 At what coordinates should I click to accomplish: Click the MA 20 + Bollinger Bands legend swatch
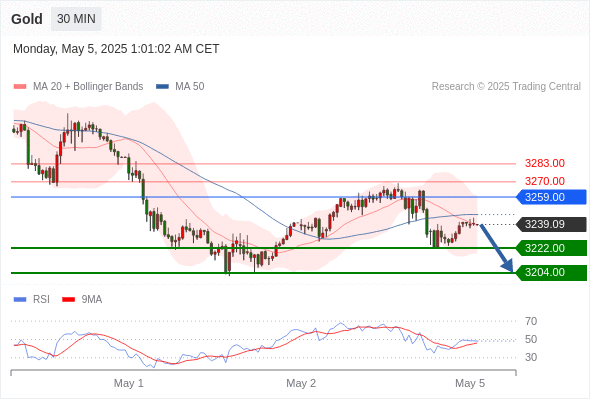(20, 87)
